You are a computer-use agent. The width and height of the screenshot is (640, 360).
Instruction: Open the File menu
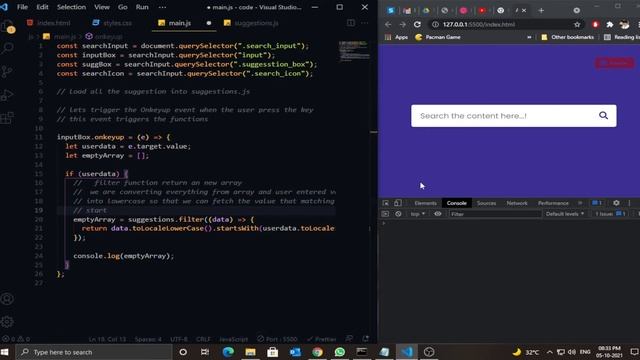(22, 7)
